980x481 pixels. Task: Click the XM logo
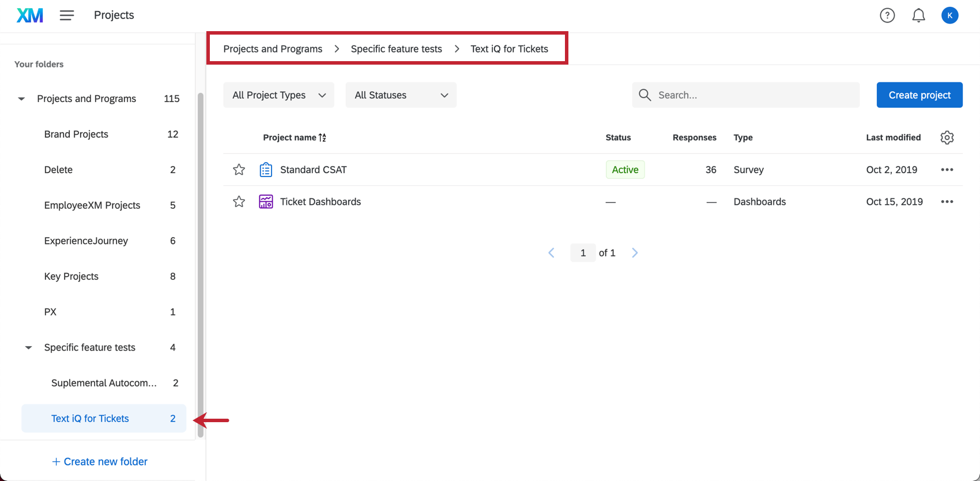coord(30,16)
